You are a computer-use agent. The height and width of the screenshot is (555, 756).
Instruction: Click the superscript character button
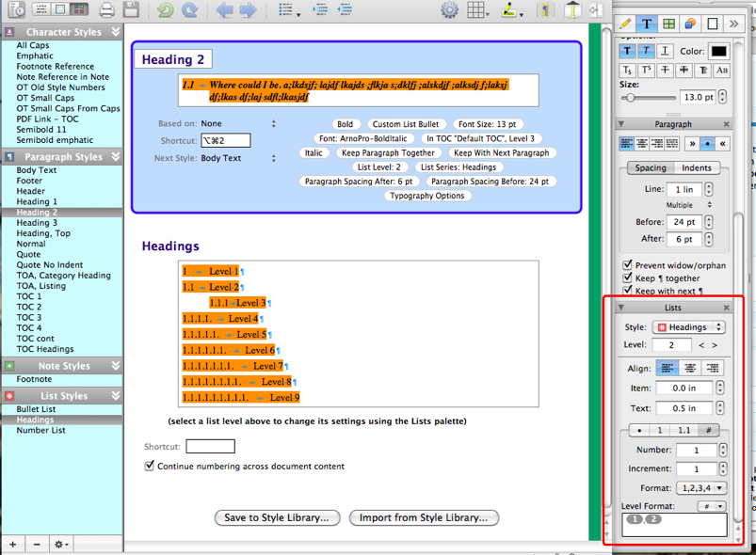646,71
